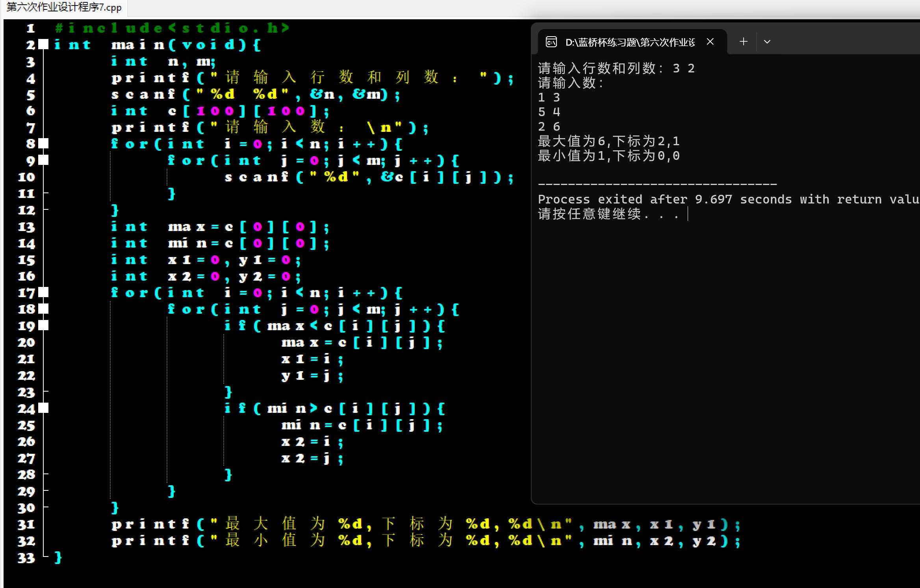The width and height of the screenshot is (920, 588).
Task: Toggle the fold marker on line 17
Action: tap(44, 292)
